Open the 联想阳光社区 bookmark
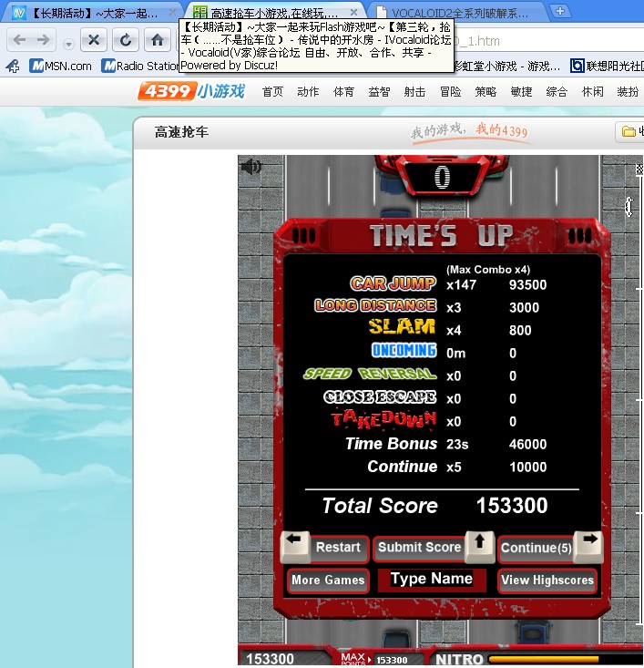644x668 pixels. [x=607, y=66]
